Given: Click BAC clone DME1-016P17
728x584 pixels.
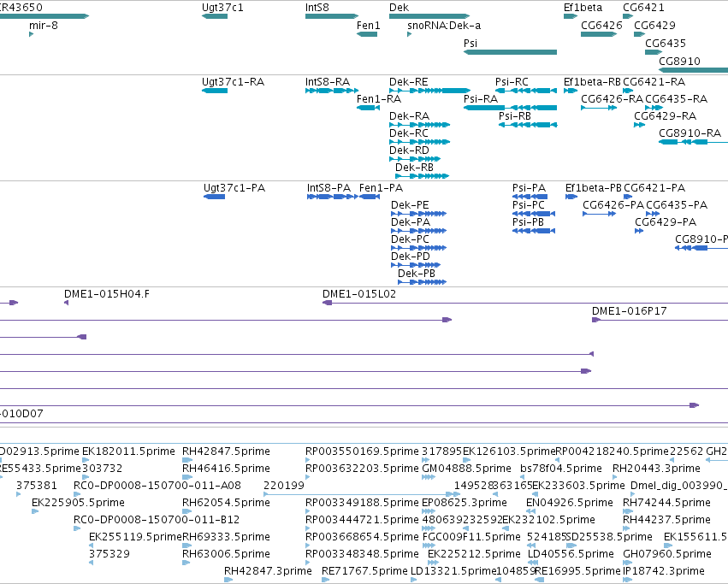Looking at the screenshot, I should point(629,311).
